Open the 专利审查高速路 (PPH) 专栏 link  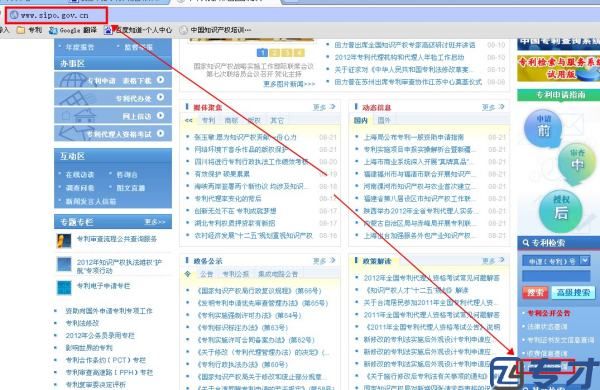pyautogui.click(x=109, y=372)
